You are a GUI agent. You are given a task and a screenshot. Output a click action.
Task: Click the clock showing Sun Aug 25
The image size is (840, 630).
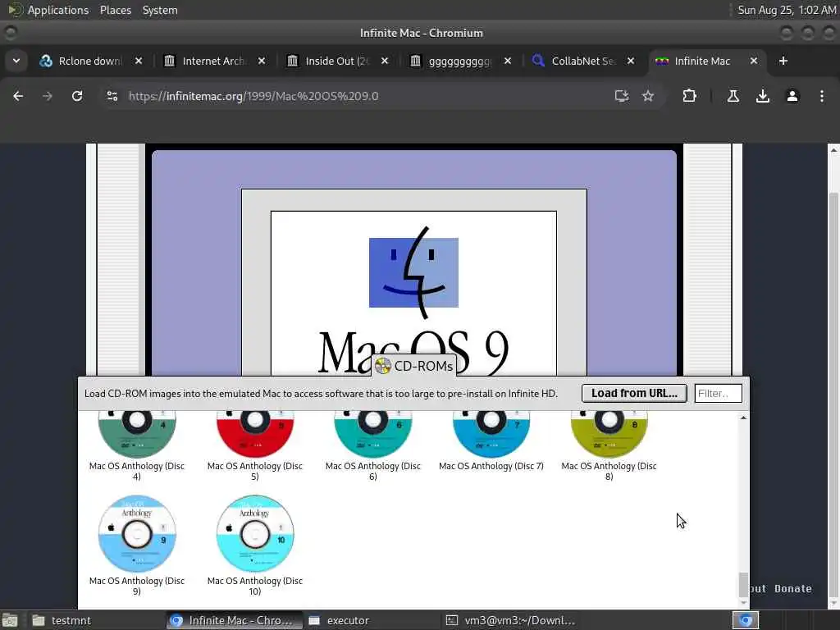coord(787,10)
